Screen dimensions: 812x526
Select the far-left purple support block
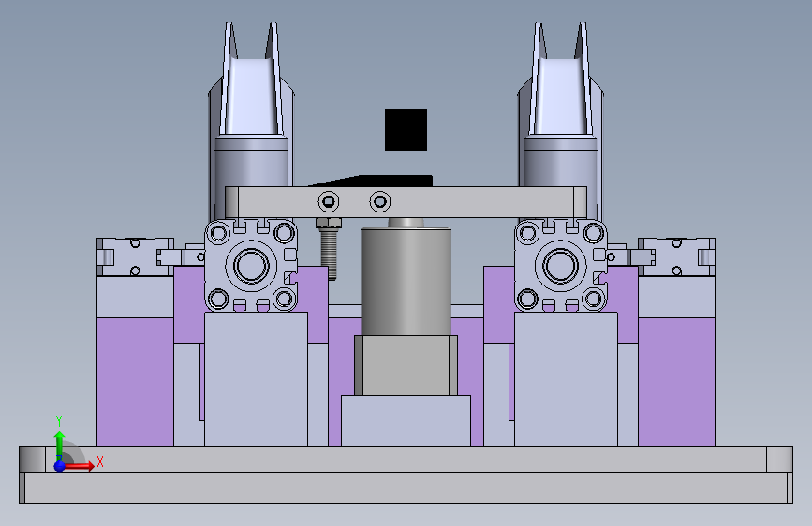(135, 382)
